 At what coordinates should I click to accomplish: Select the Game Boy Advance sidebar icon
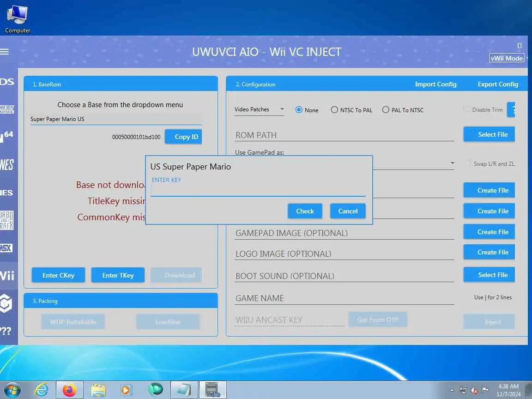click(x=7, y=109)
